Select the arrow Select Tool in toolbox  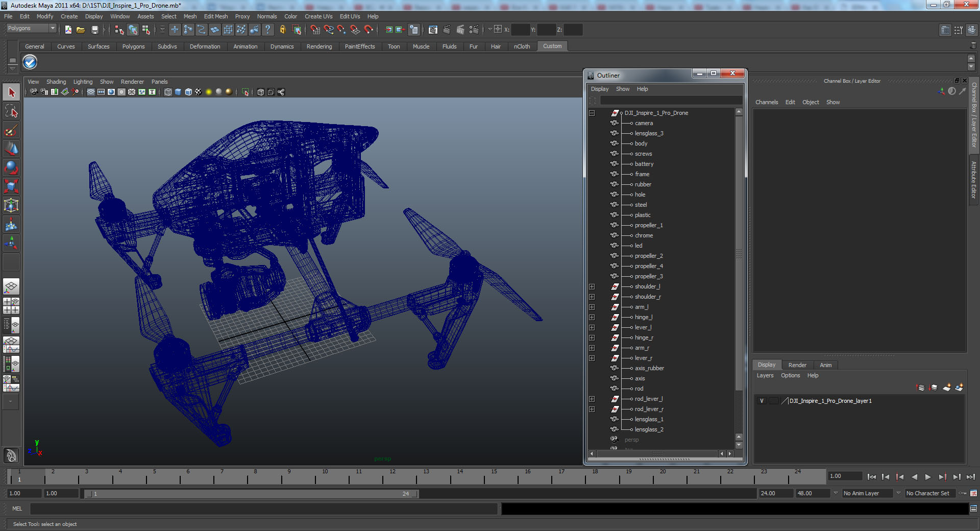point(11,92)
